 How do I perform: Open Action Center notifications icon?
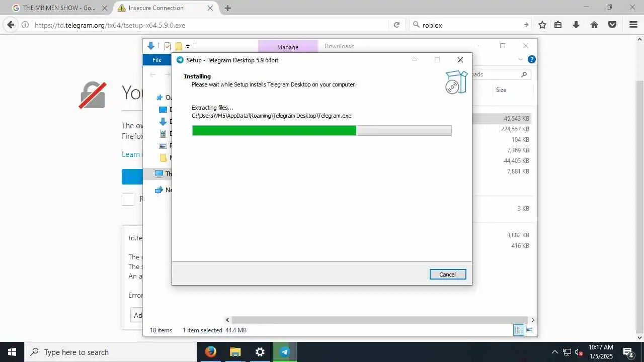click(x=628, y=352)
